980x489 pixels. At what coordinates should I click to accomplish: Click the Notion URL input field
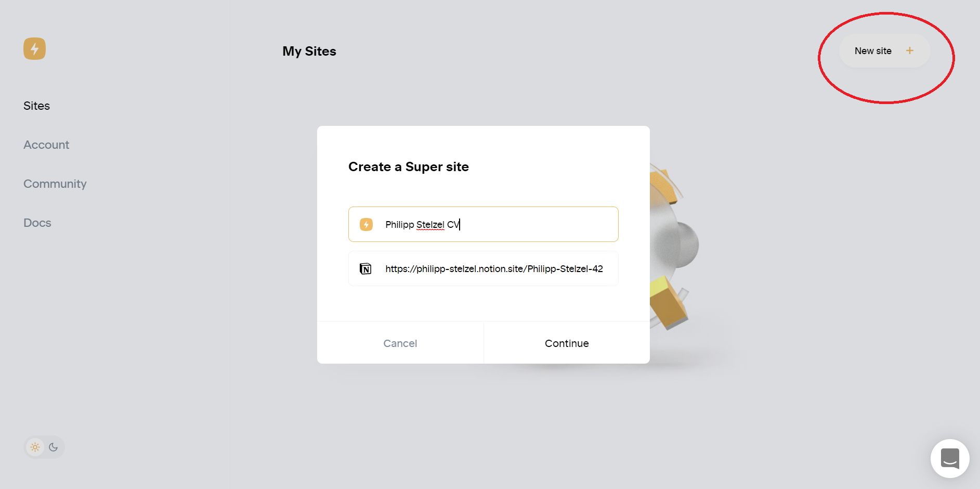pyautogui.click(x=494, y=268)
